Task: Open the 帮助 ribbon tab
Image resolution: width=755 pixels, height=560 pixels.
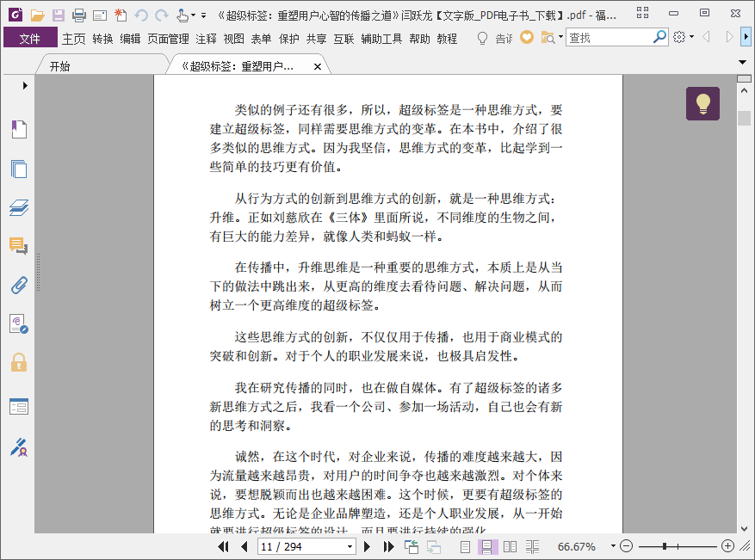Action: tap(419, 39)
